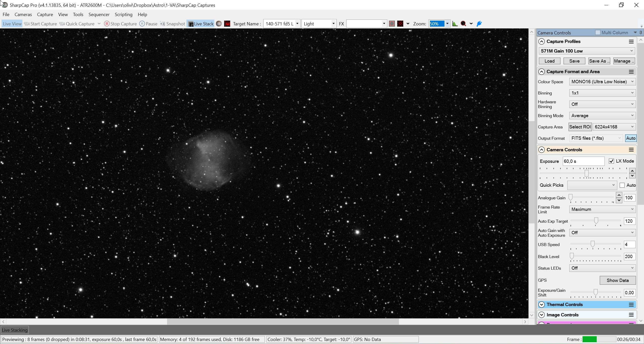This screenshot has width=644, height=344.
Task: Click the GPS Show Data button
Action: (x=618, y=280)
